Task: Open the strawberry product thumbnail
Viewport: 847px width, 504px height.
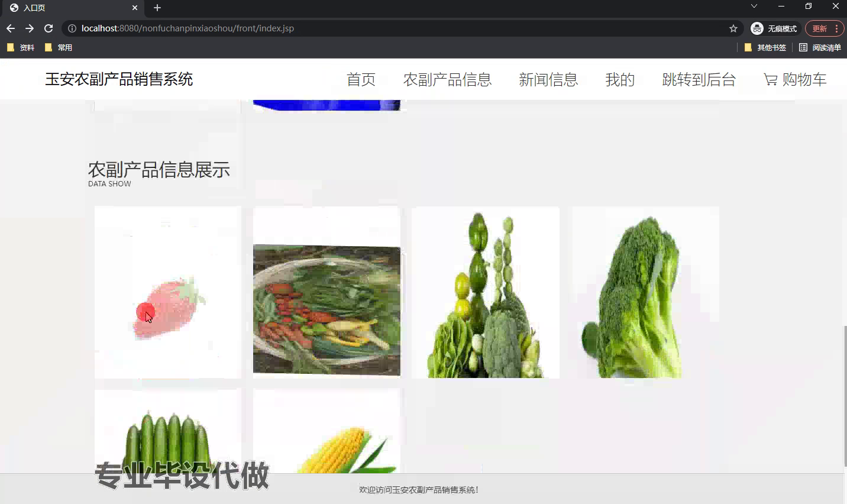Action: (168, 292)
